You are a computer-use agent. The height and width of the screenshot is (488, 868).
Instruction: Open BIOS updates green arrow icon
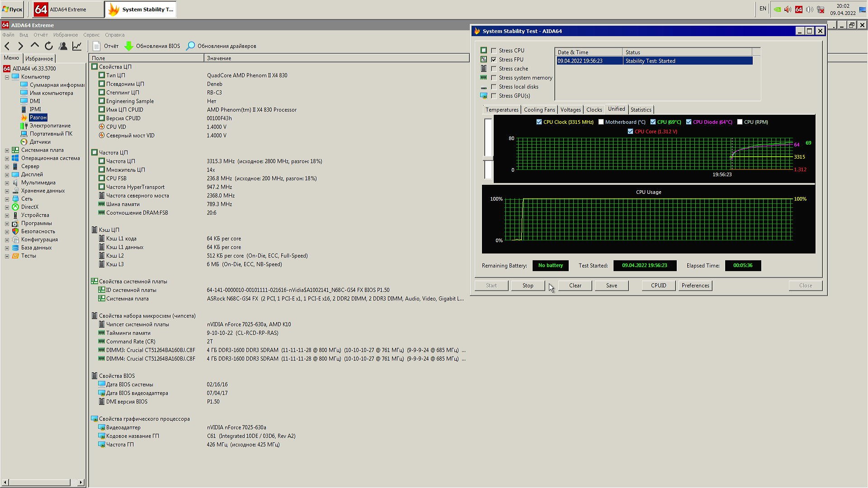click(x=129, y=46)
